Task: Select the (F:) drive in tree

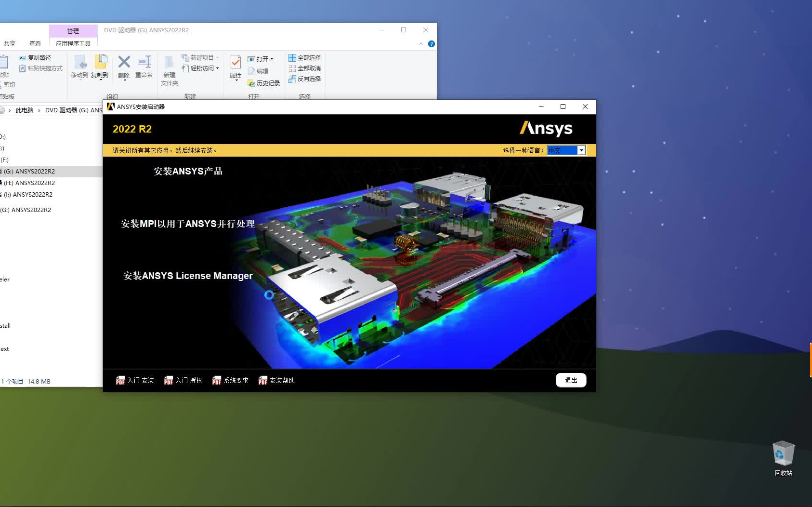Action: coord(4,160)
